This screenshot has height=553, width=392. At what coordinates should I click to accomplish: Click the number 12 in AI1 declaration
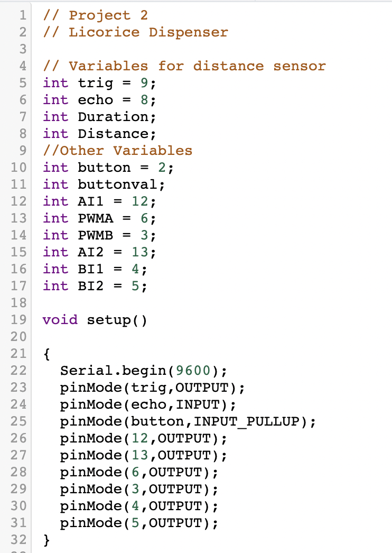point(140,201)
